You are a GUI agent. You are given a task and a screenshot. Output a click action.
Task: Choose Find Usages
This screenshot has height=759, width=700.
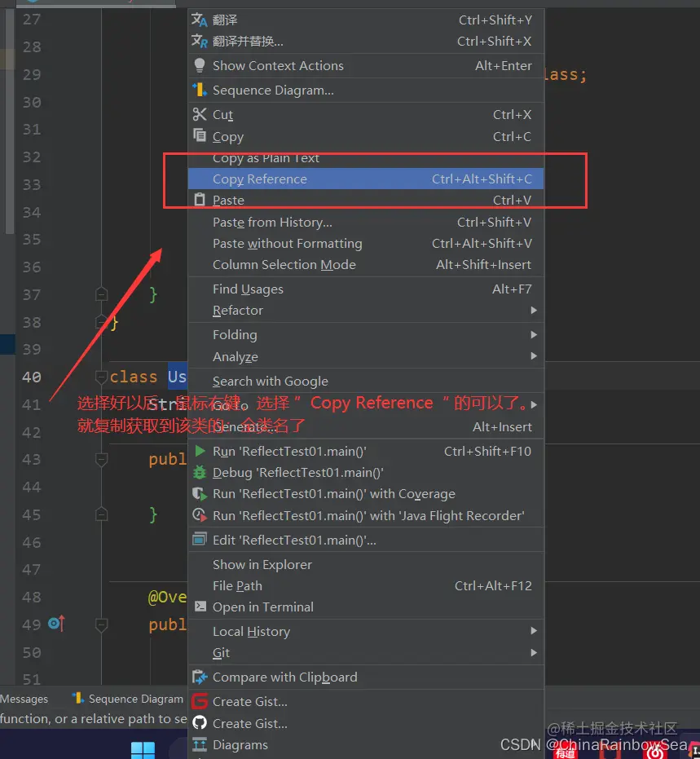coord(366,289)
